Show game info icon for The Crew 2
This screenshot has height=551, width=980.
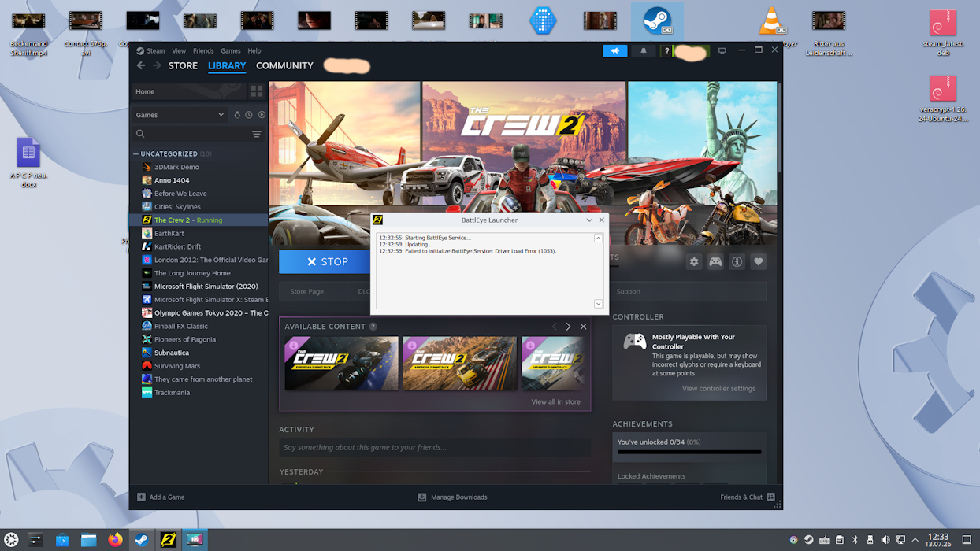point(737,262)
